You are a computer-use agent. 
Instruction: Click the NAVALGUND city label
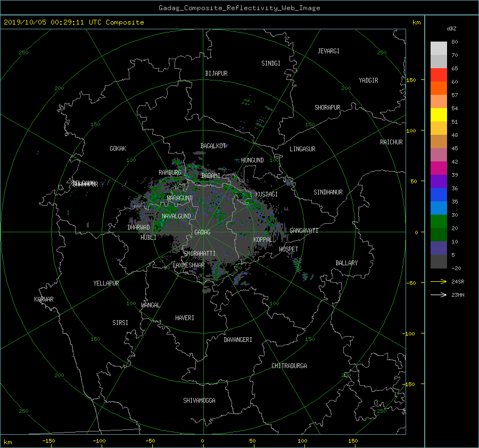[x=176, y=216]
